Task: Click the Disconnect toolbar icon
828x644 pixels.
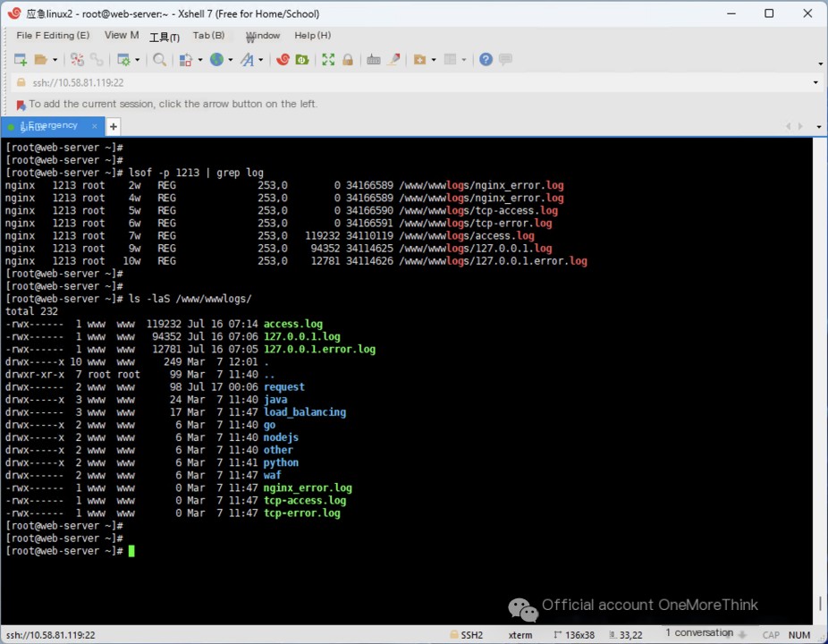Action: [x=77, y=60]
